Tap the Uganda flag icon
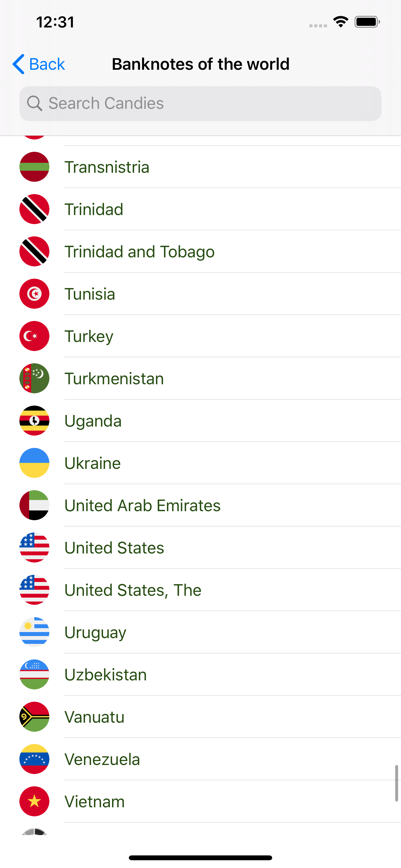This screenshot has width=401, height=868. click(34, 420)
